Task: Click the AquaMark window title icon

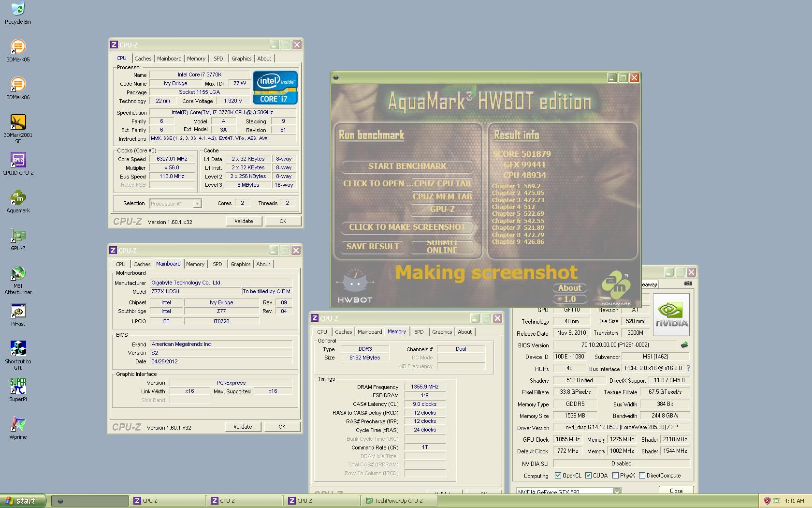Action: click(x=336, y=77)
